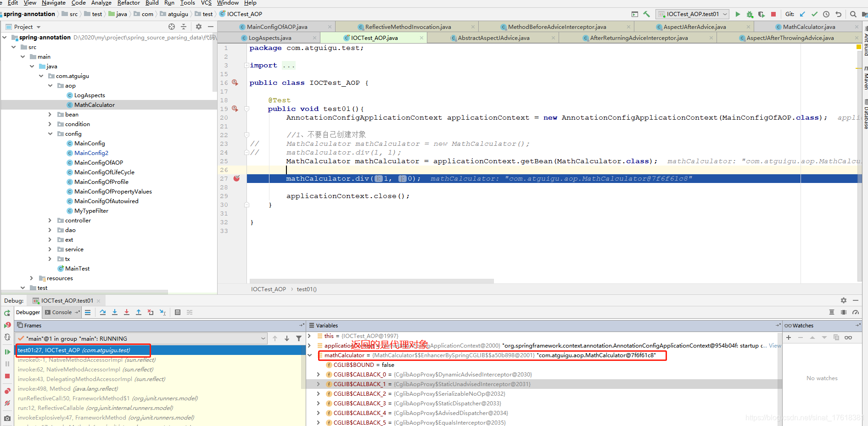The image size is (868, 426).
Task: Expand the CGLIB$CALLBACK_0 variable
Action: (x=319, y=375)
